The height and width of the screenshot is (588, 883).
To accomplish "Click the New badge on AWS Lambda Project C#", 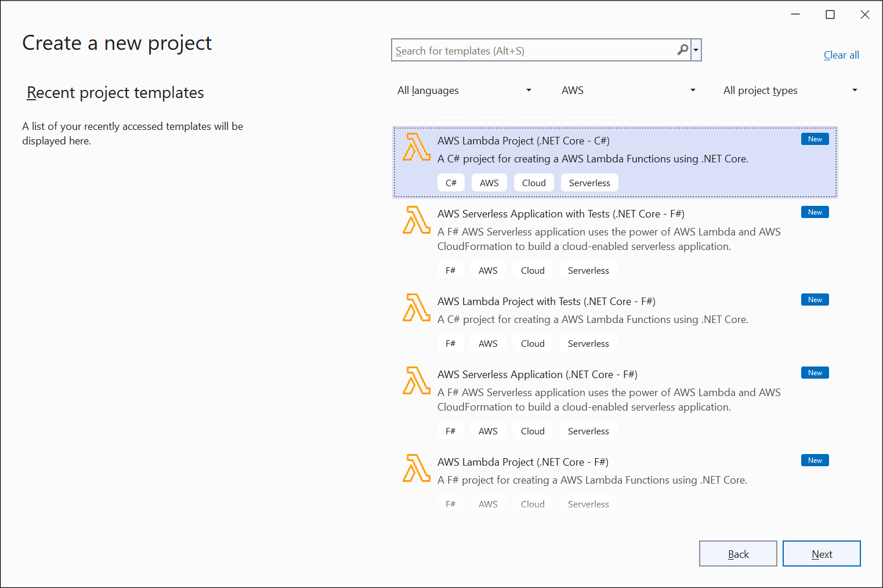I will coord(815,139).
